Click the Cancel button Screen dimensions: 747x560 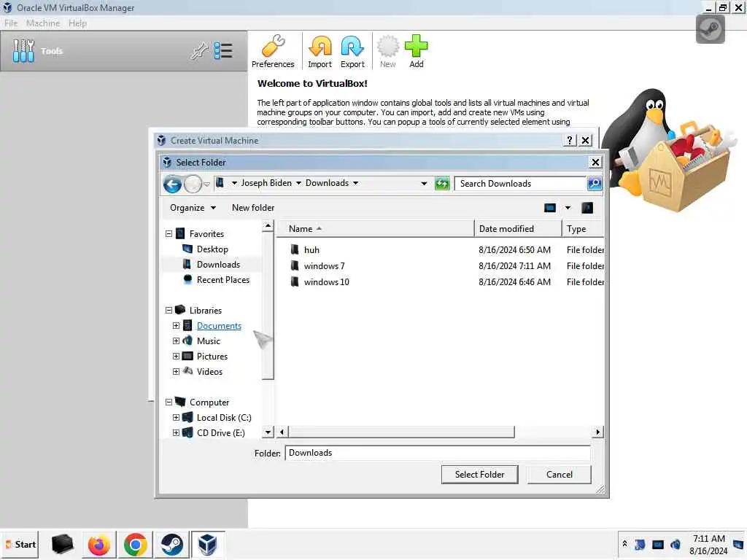pos(560,474)
